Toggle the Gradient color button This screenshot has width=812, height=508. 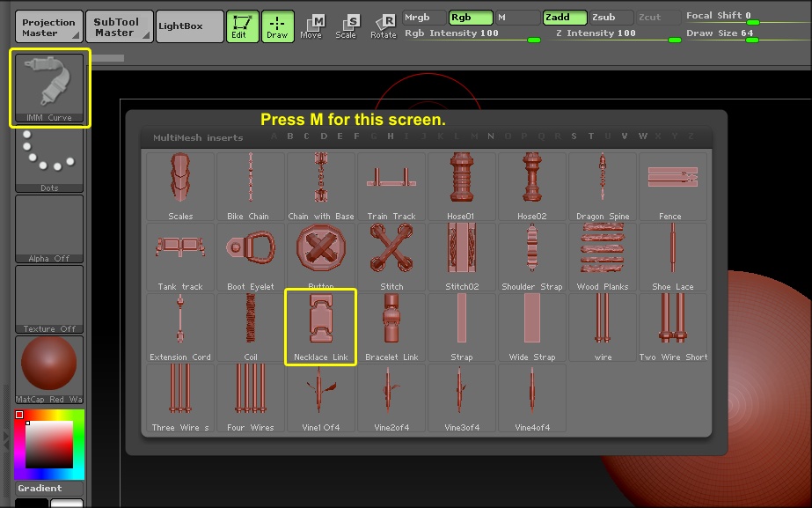[49, 489]
